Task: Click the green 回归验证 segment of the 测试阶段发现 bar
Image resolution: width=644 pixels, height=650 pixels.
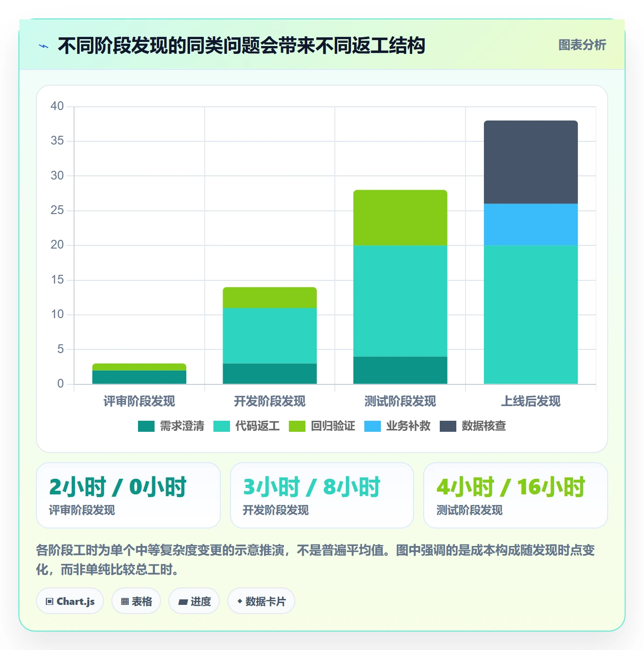Action: point(400,218)
